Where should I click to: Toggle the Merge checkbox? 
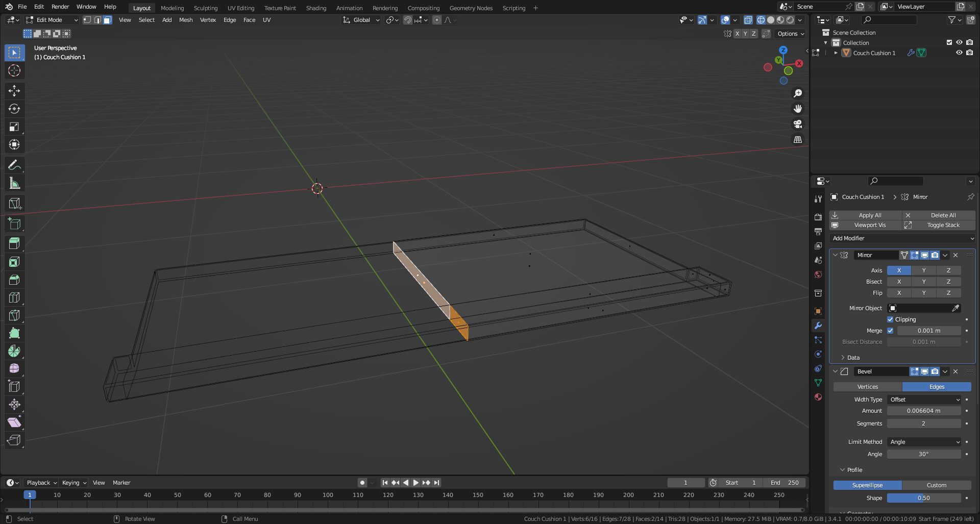[x=890, y=331]
